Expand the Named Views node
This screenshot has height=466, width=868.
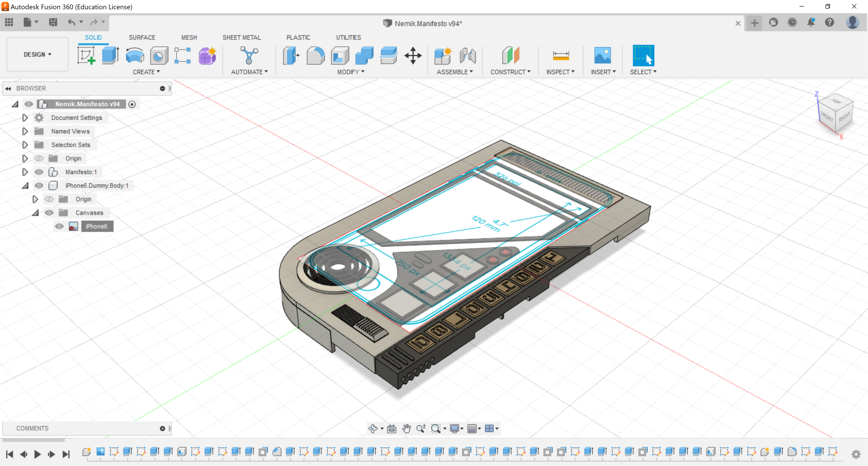(25, 131)
